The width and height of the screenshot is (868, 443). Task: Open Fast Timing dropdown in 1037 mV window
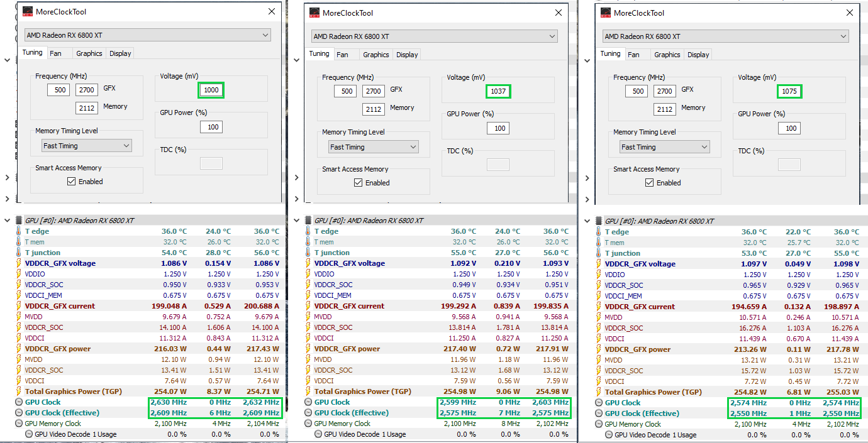tap(374, 147)
